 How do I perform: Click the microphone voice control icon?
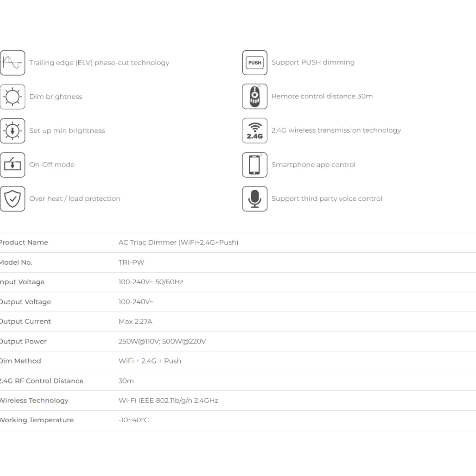(255, 199)
